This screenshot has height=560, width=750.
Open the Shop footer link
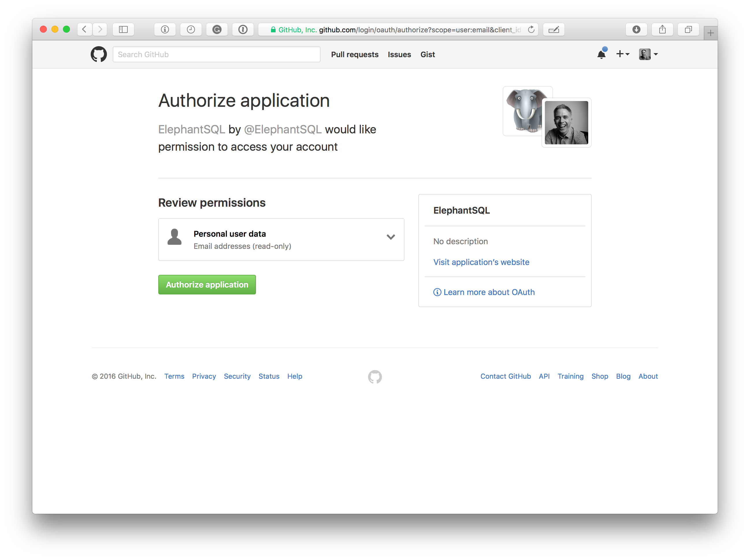click(600, 376)
